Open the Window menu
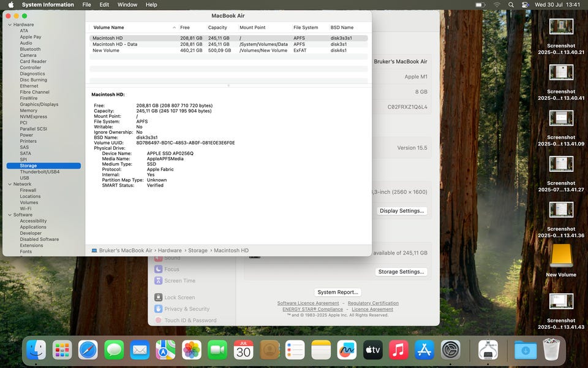The width and height of the screenshot is (588, 368). [127, 5]
